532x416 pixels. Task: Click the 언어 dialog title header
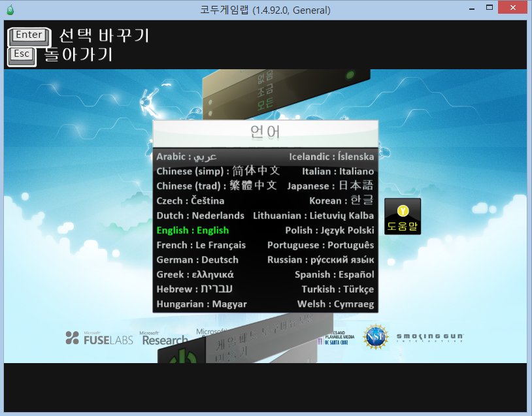coord(265,133)
